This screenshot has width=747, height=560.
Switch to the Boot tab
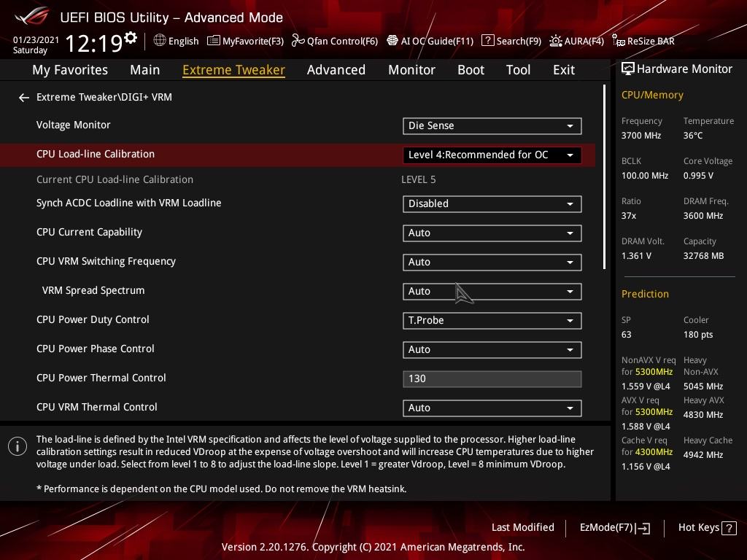pyautogui.click(x=471, y=70)
